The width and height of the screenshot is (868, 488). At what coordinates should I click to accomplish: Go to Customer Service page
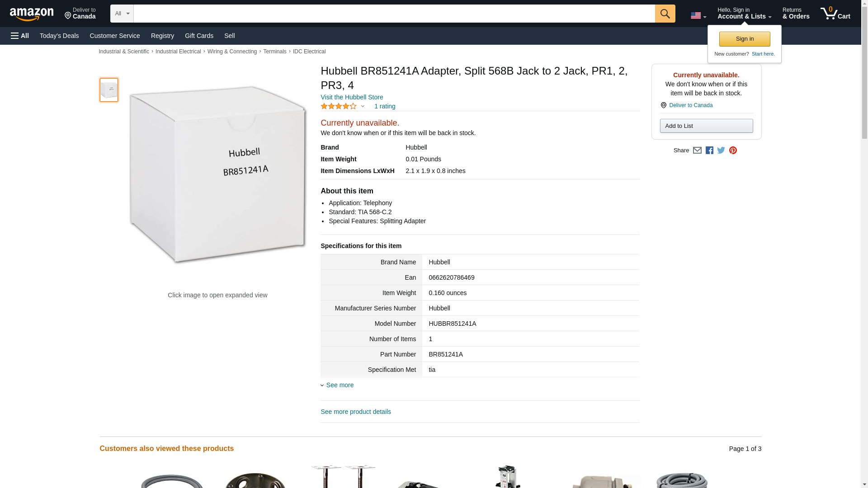pyautogui.click(x=115, y=36)
